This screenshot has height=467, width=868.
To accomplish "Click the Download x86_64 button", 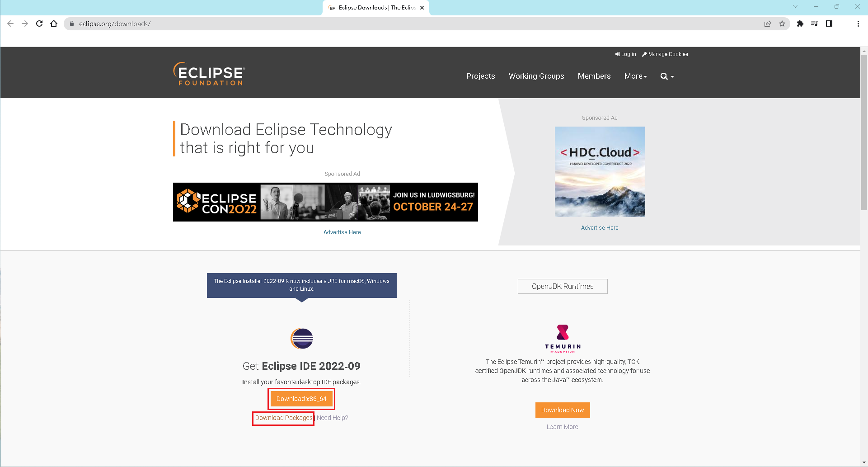I will pos(301,399).
